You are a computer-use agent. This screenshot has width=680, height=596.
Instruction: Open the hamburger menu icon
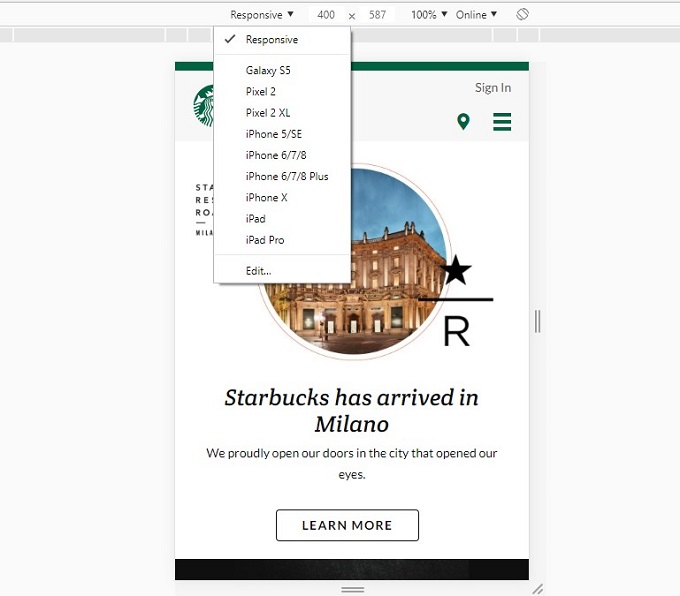502,122
